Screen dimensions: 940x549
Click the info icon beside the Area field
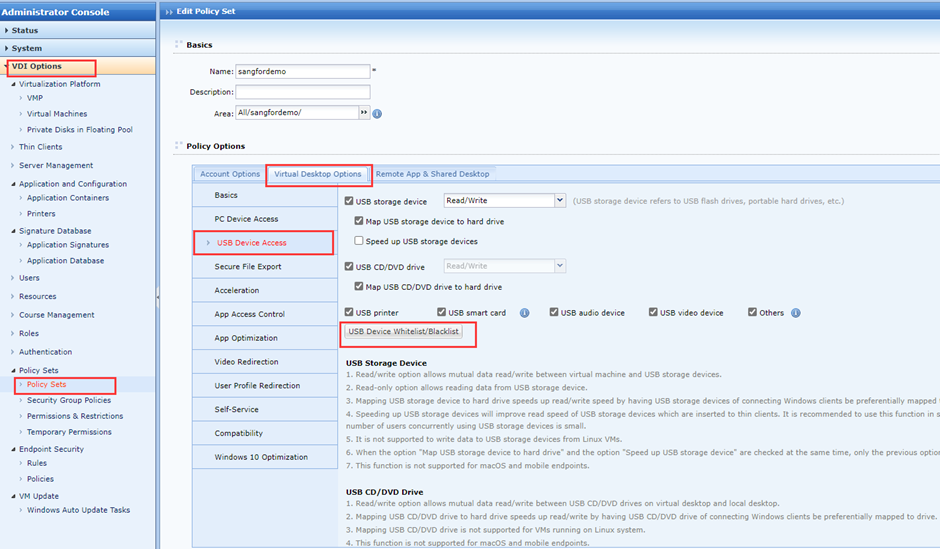[x=378, y=114]
